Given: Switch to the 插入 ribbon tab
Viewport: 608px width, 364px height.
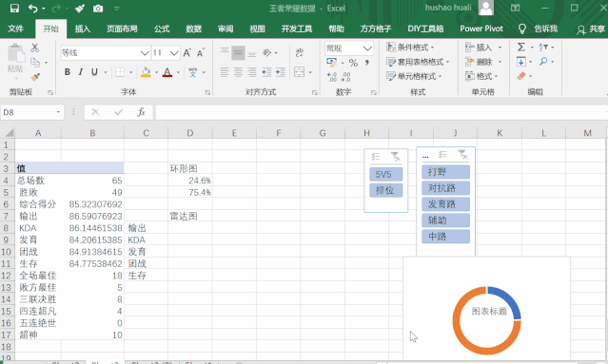Looking at the screenshot, I should [x=82, y=29].
